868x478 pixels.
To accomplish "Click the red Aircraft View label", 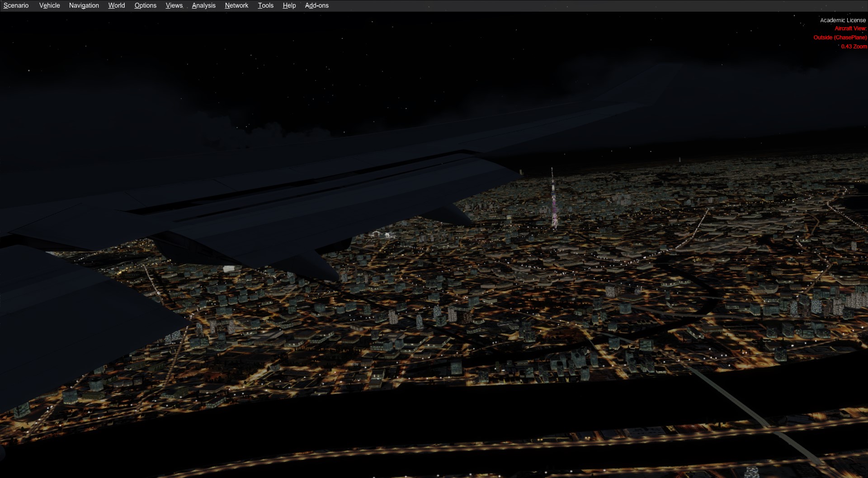I will click(850, 28).
